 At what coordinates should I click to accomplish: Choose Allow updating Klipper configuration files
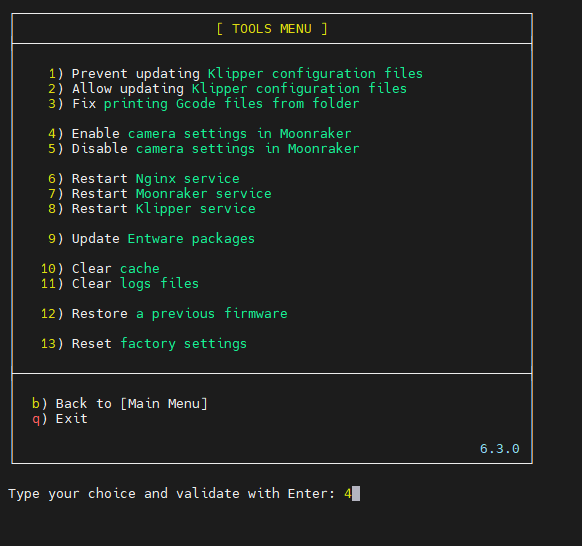click(x=228, y=89)
